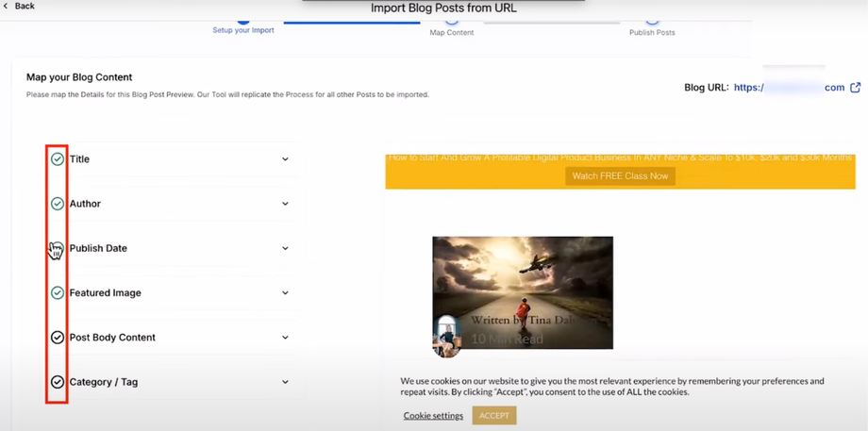Expand the Featured Image chevron

point(285,292)
